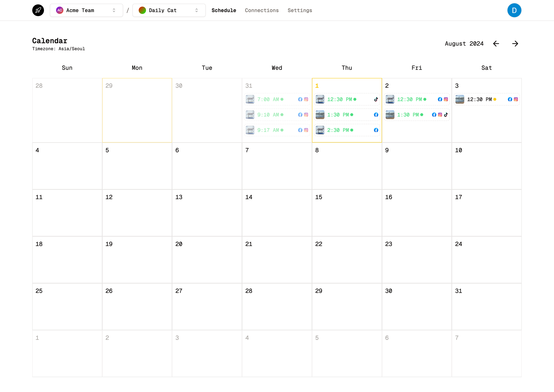Go to next month arrow
This screenshot has height=392, width=554.
point(515,44)
